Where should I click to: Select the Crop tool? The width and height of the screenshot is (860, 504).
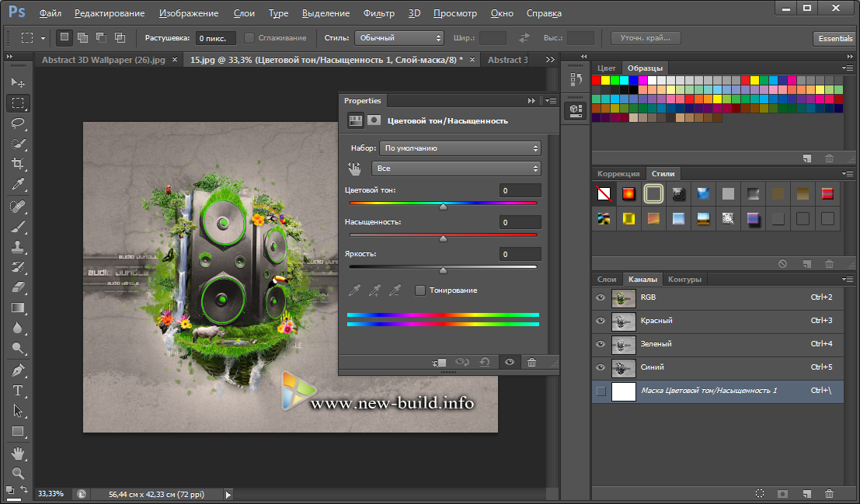point(18,164)
